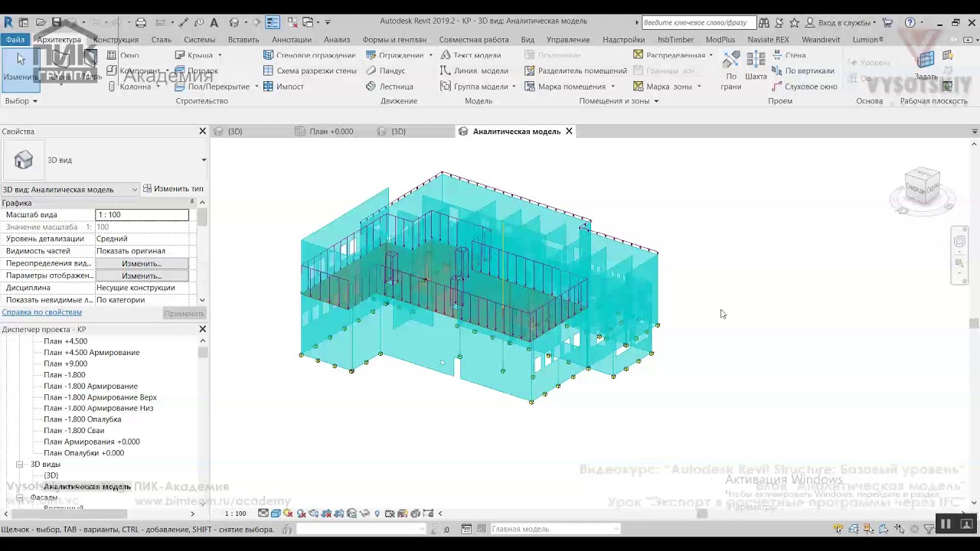Select the Слуховое окно (Dormer) tool

804,86
